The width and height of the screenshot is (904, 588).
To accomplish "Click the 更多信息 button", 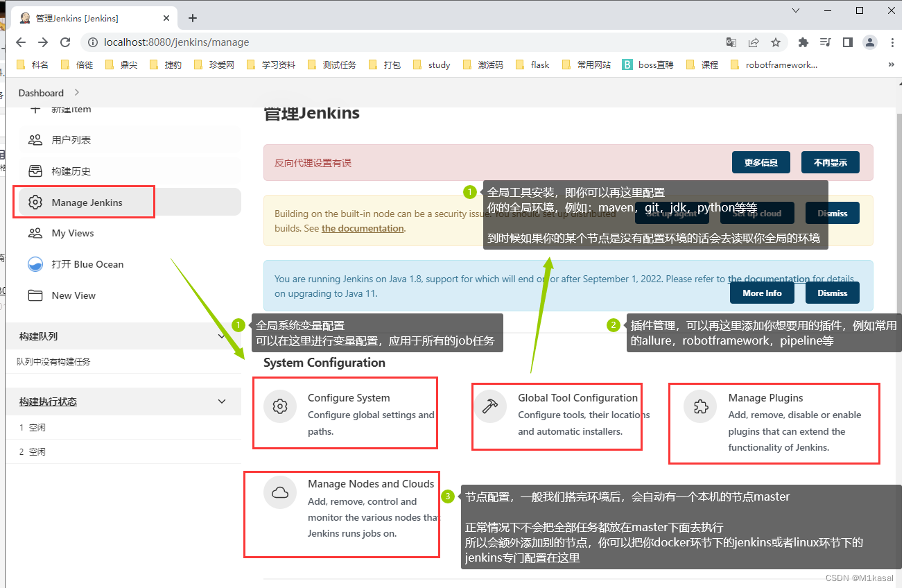I will 761,163.
